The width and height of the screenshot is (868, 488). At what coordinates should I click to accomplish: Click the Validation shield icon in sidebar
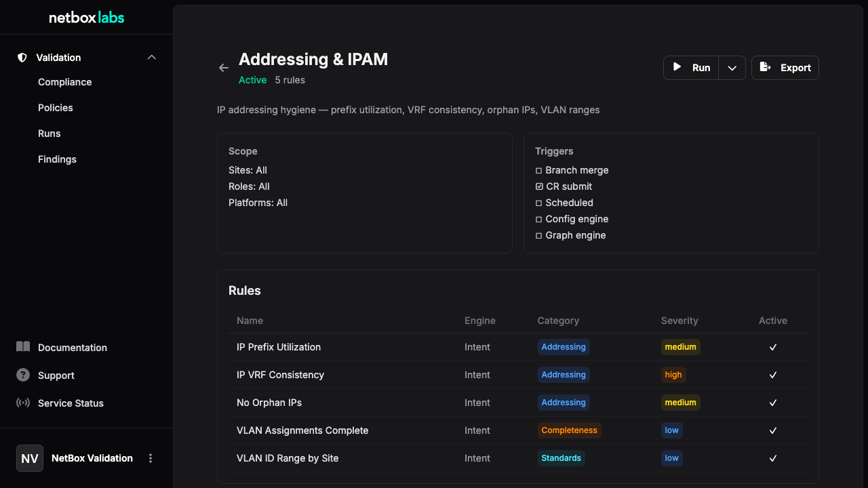[22, 58]
